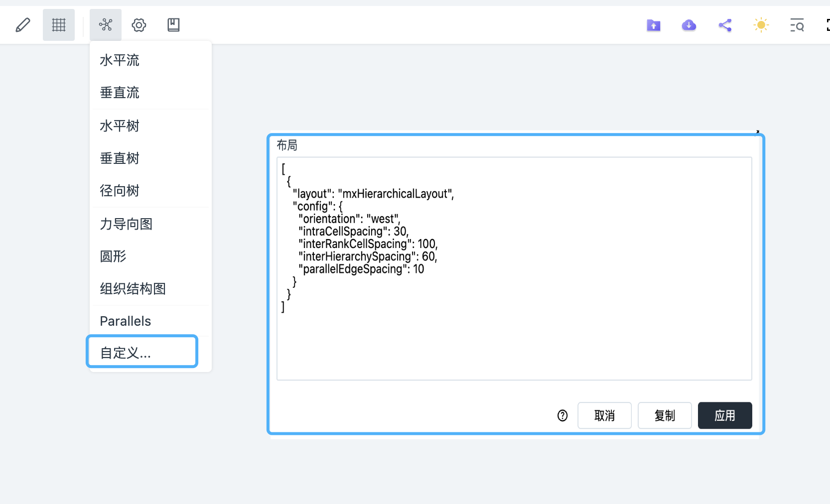Open the gear settings icon
Screen dimensions: 830x504
(x=139, y=25)
